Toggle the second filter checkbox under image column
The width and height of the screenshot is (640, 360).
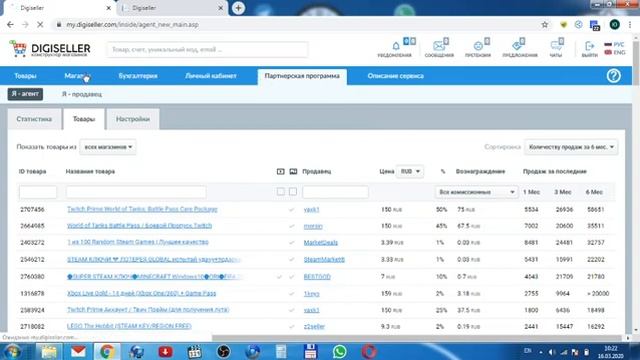pos(293,191)
